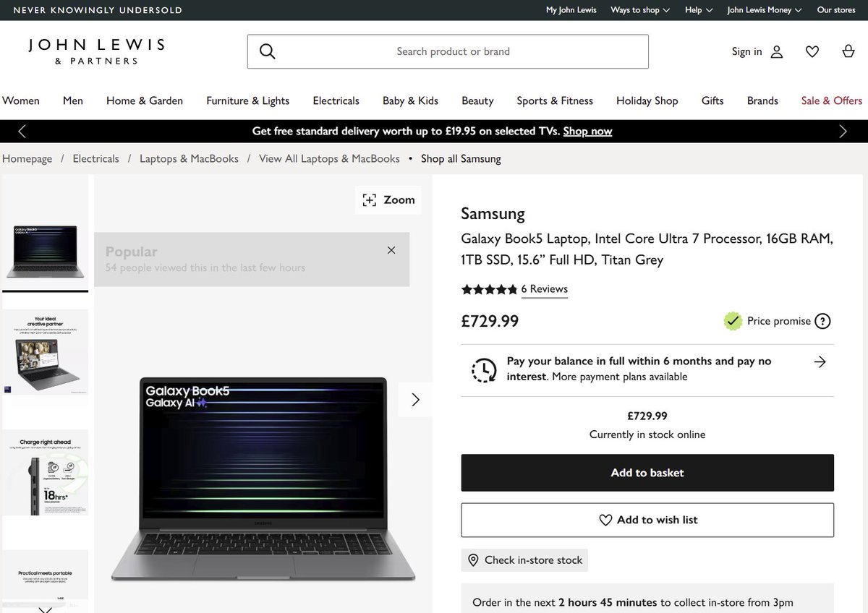868x613 pixels.
Task: Open Baby & Kids menu
Action: pyautogui.click(x=410, y=100)
